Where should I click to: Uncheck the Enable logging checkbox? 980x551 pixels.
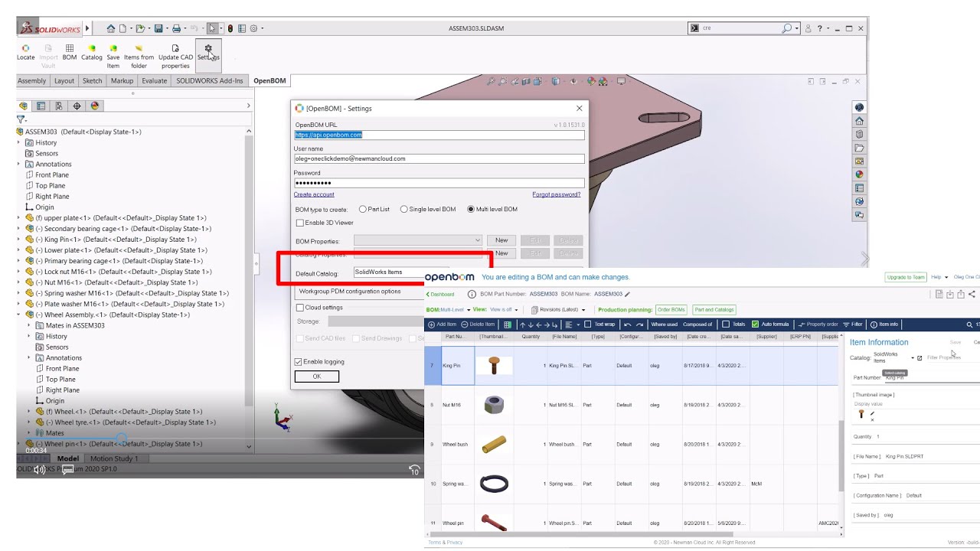pos(299,361)
